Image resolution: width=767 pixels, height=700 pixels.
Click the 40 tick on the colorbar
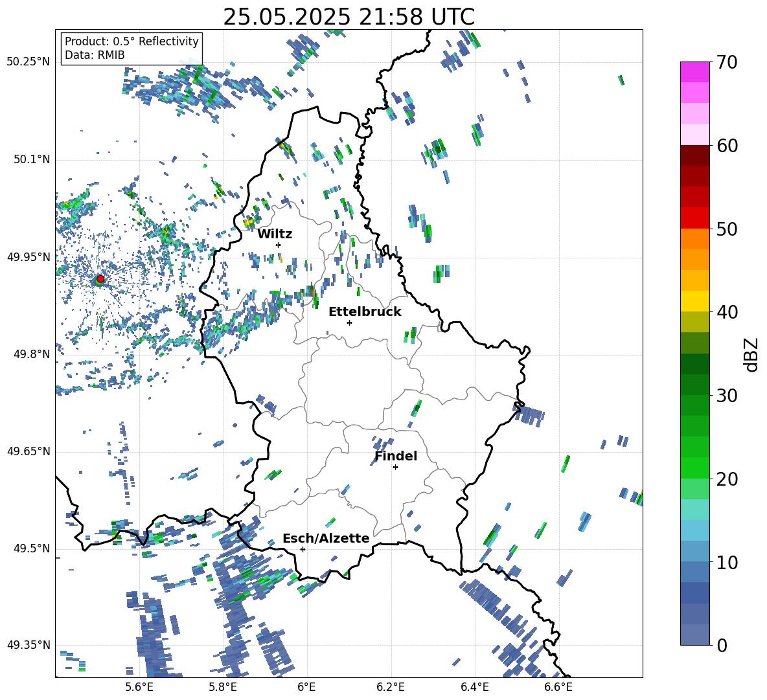click(727, 312)
